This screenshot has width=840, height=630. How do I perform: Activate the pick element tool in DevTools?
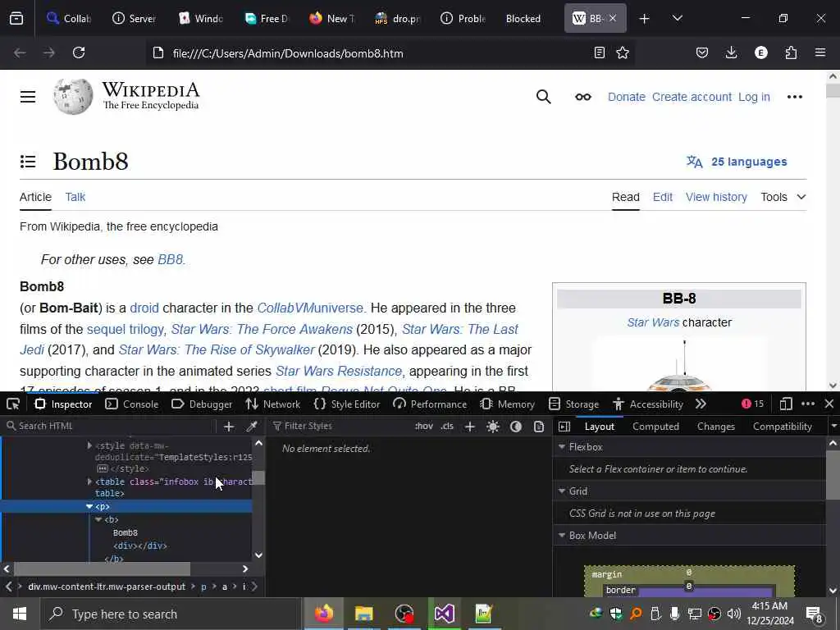13,404
